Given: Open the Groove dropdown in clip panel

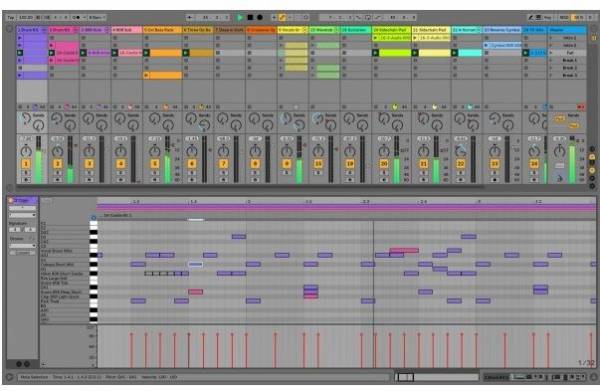Looking at the screenshot, I should pyautogui.click(x=23, y=246).
